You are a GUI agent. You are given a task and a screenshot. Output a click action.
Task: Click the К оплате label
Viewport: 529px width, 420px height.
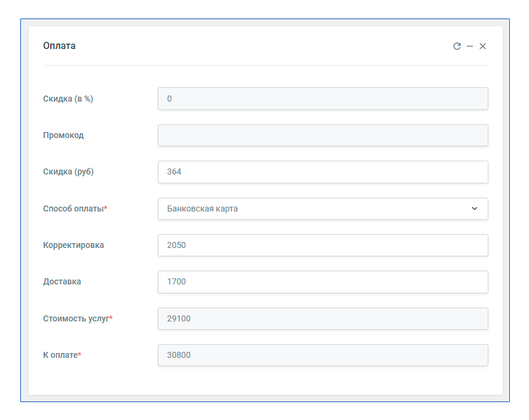[x=62, y=355]
